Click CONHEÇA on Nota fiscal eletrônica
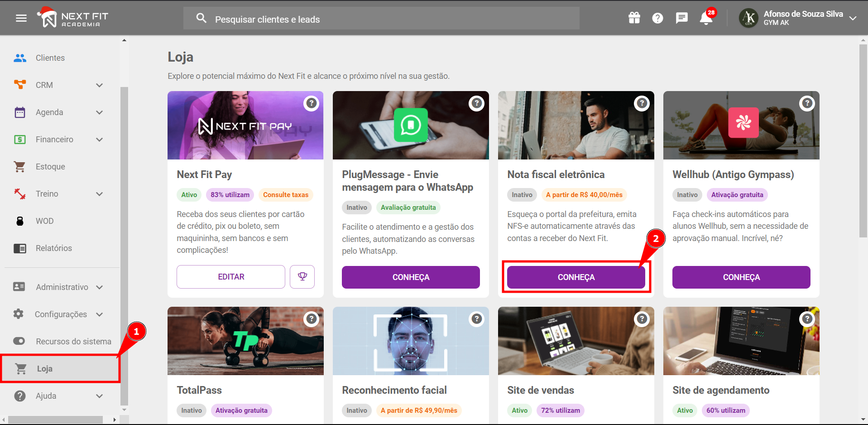This screenshot has width=868, height=425. click(x=576, y=277)
